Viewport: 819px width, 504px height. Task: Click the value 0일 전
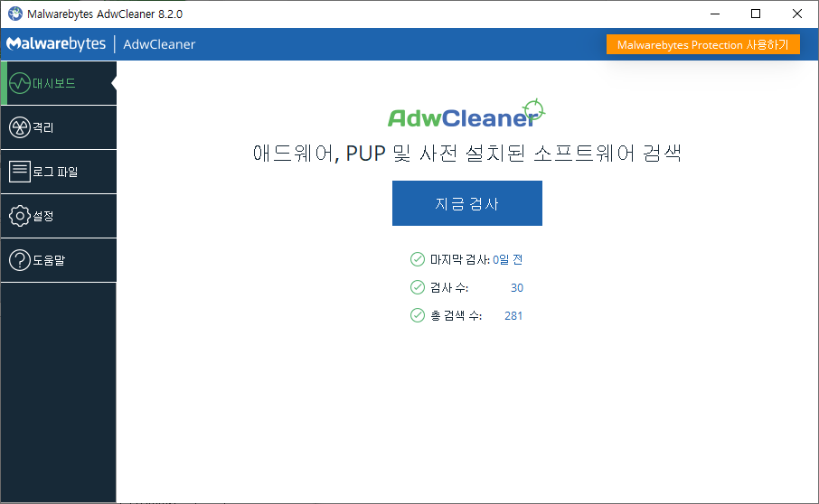(x=508, y=259)
